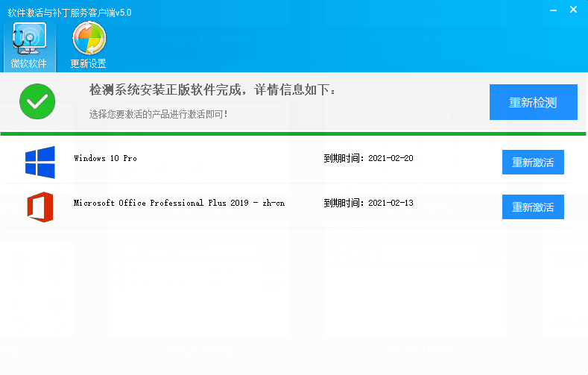Click the red Office logo icon

click(x=40, y=206)
